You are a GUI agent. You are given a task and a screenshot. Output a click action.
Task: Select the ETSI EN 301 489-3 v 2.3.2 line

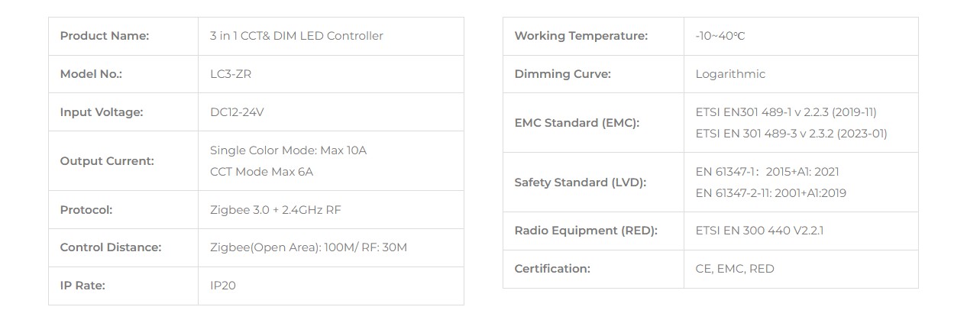[x=791, y=134]
